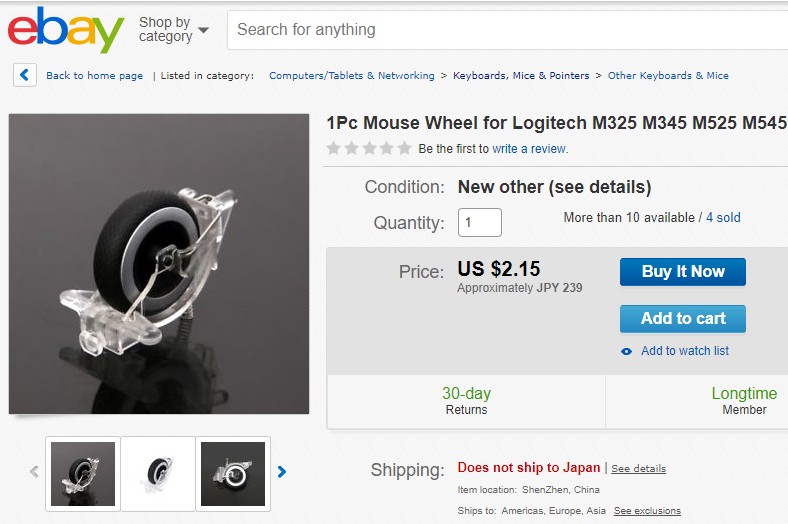Viewport: 788px width, 524px height.
Task: Click See details shipping link
Action: pyautogui.click(x=638, y=469)
